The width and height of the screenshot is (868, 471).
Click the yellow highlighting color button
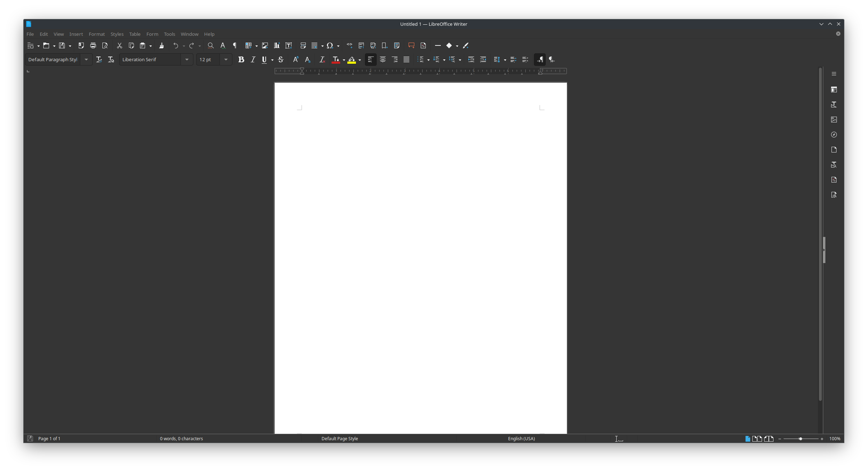coord(352,59)
